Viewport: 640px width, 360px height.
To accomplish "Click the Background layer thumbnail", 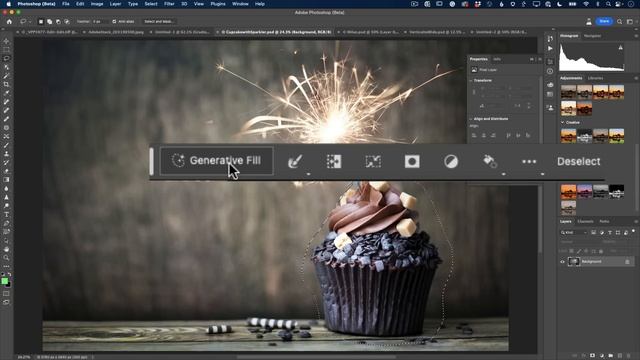I will (573, 262).
